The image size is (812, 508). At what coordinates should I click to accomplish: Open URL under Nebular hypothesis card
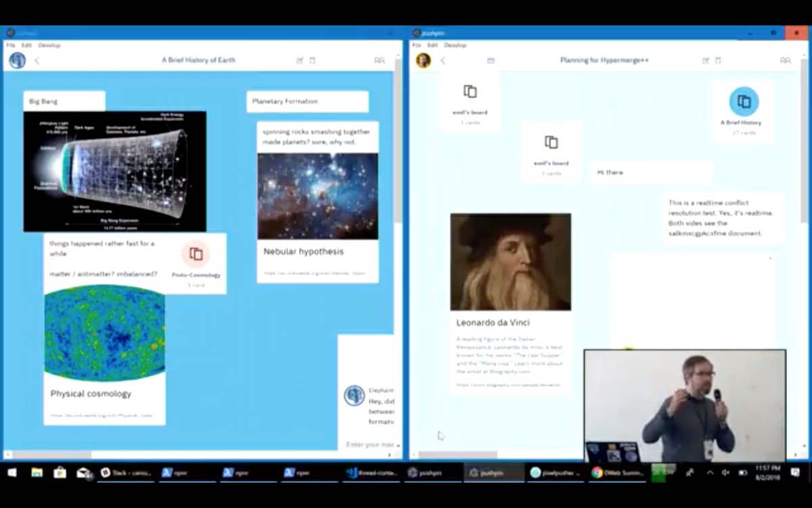coord(315,273)
